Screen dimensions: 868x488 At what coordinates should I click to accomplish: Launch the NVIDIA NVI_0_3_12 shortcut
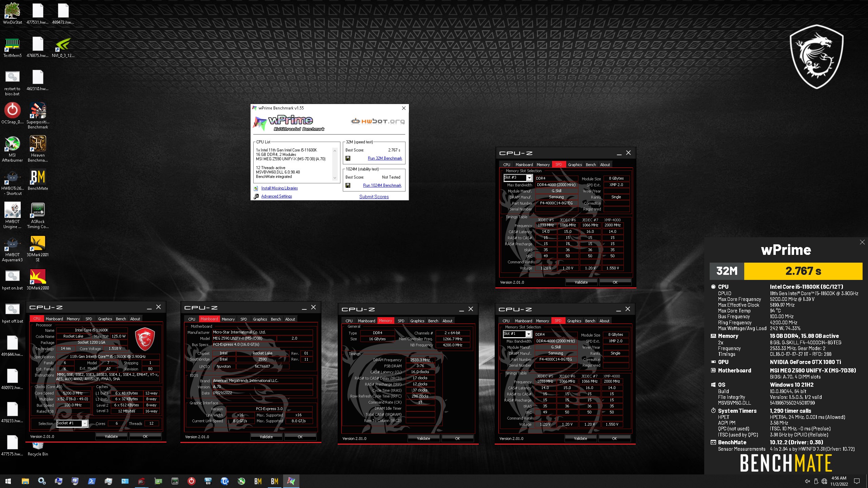pyautogui.click(x=63, y=47)
